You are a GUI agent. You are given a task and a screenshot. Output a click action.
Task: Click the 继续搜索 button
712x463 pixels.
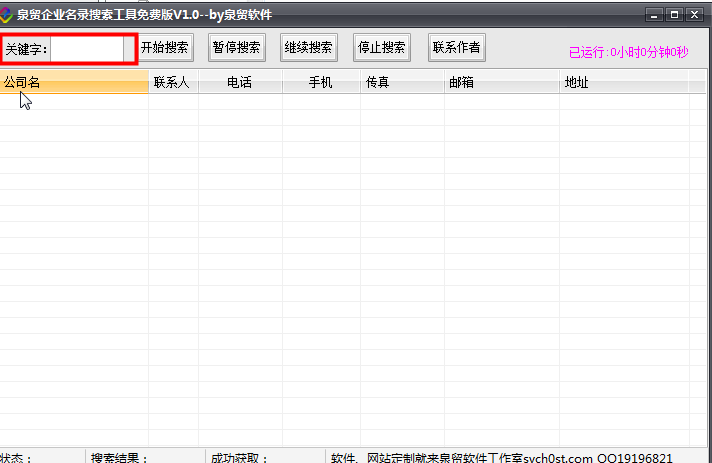pyautogui.click(x=309, y=47)
